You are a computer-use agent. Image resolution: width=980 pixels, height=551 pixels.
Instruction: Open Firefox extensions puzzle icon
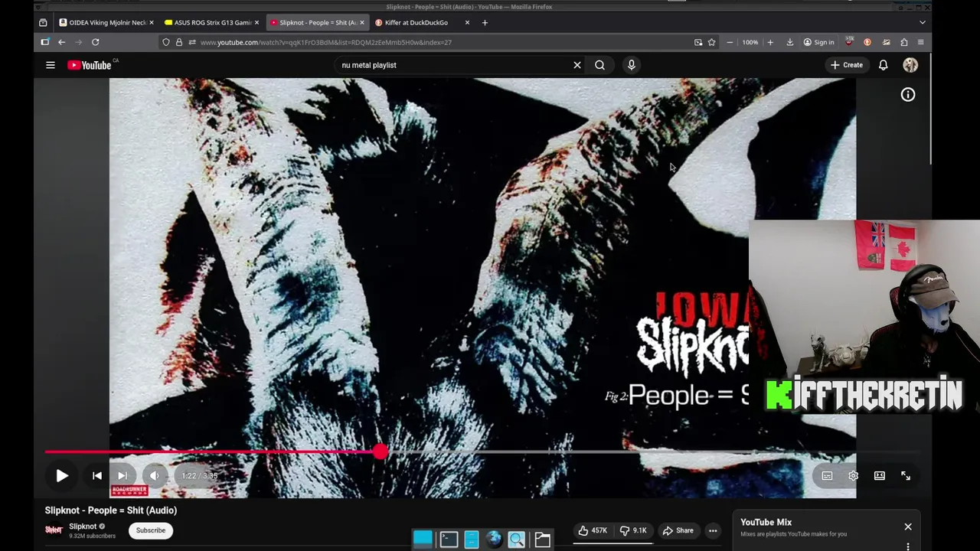click(x=904, y=42)
